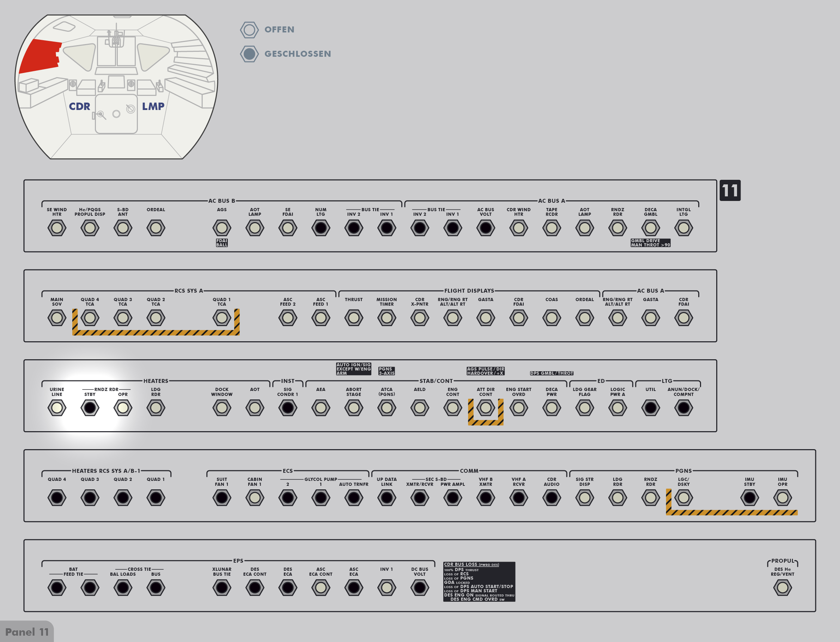Toggle the RNDZ RDR STBY heater breaker
This screenshot has width=840, height=642.
click(90, 408)
